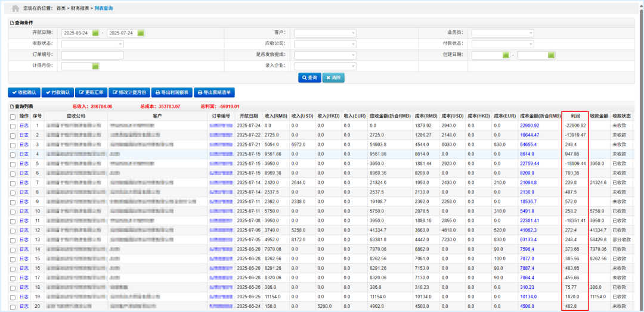Click the 查询 search button

pos(309,77)
